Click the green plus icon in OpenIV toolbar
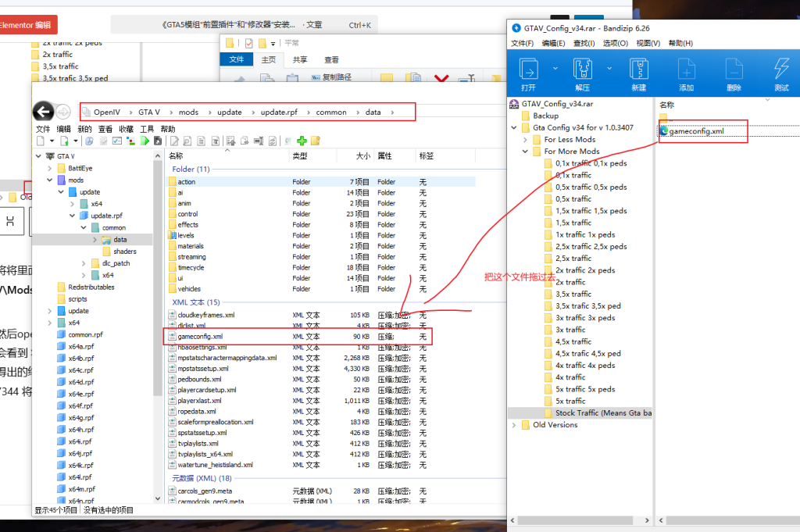Screen dimensions: 800x532 302,141
